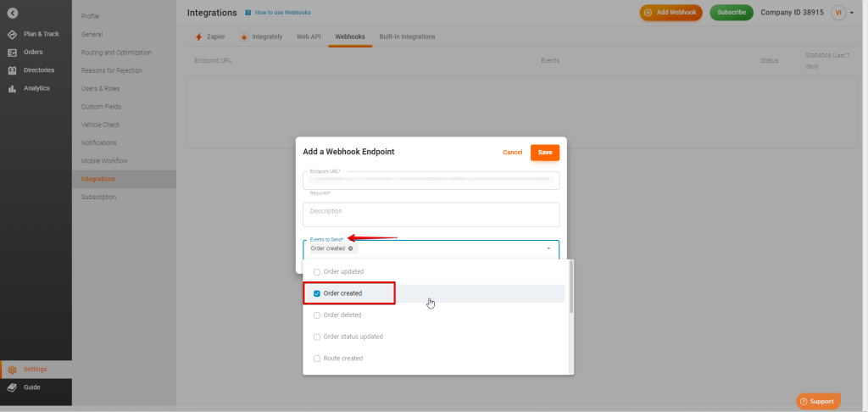Uncheck the Order created checkbox

click(x=317, y=293)
